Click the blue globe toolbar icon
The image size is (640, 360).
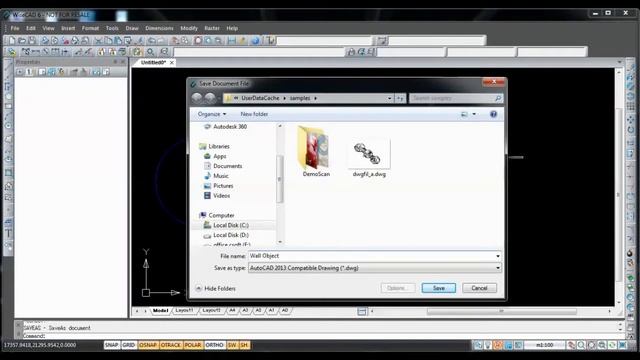255,40
